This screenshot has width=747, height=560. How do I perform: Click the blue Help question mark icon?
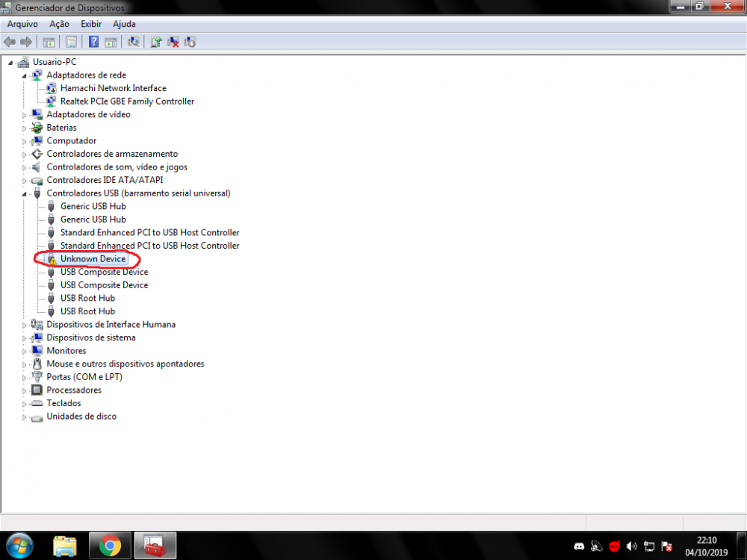click(x=94, y=42)
